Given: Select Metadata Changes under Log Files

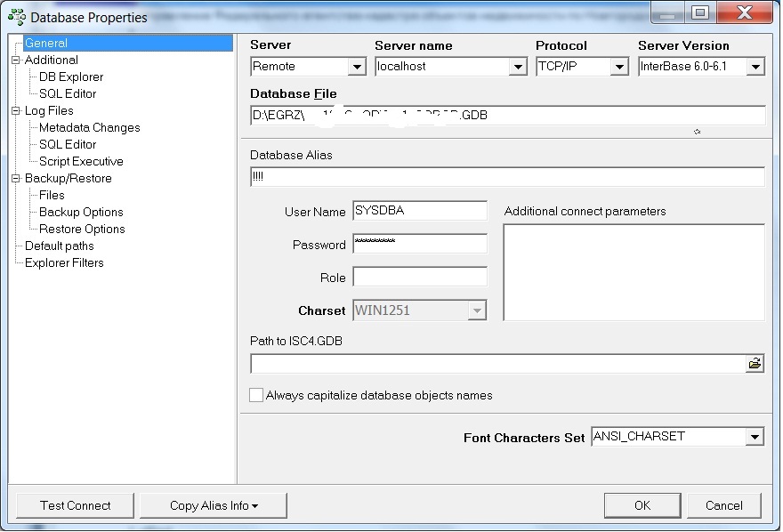Looking at the screenshot, I should pyautogui.click(x=89, y=127).
